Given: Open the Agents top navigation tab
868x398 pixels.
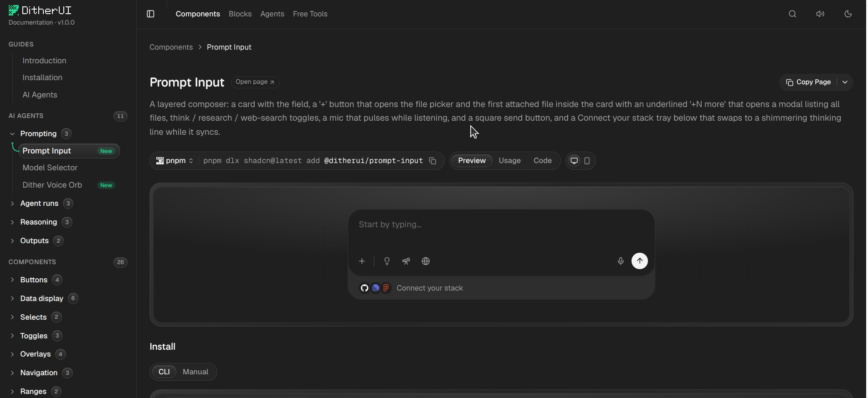Looking at the screenshot, I should point(272,14).
